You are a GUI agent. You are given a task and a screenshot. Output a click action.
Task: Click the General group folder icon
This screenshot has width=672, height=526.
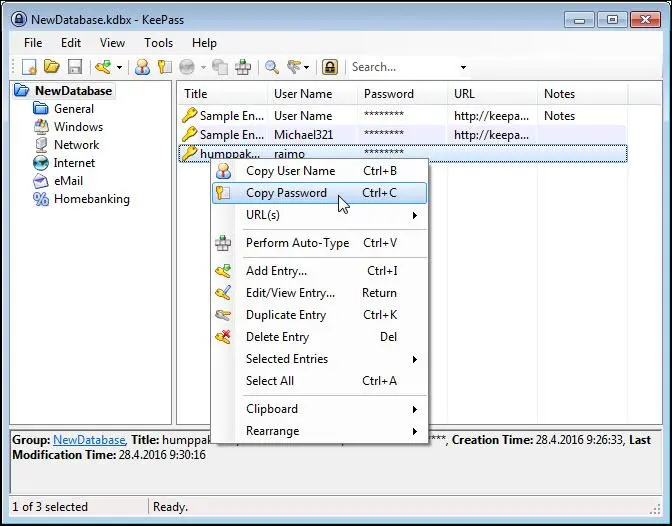click(x=41, y=109)
